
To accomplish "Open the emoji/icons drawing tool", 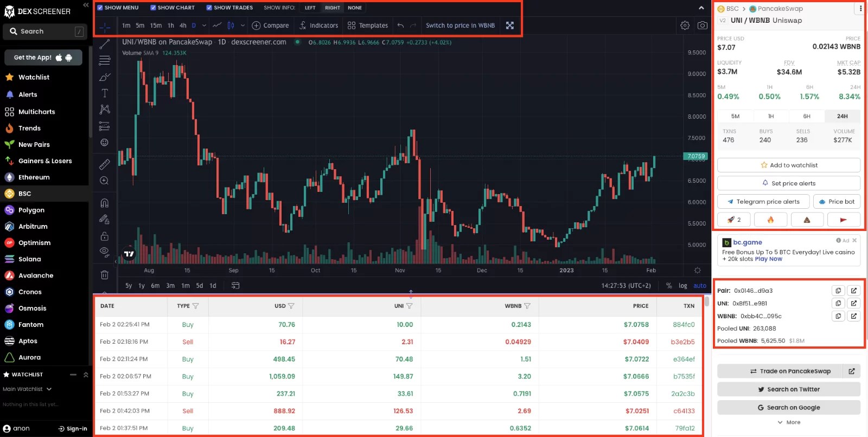I will (105, 143).
